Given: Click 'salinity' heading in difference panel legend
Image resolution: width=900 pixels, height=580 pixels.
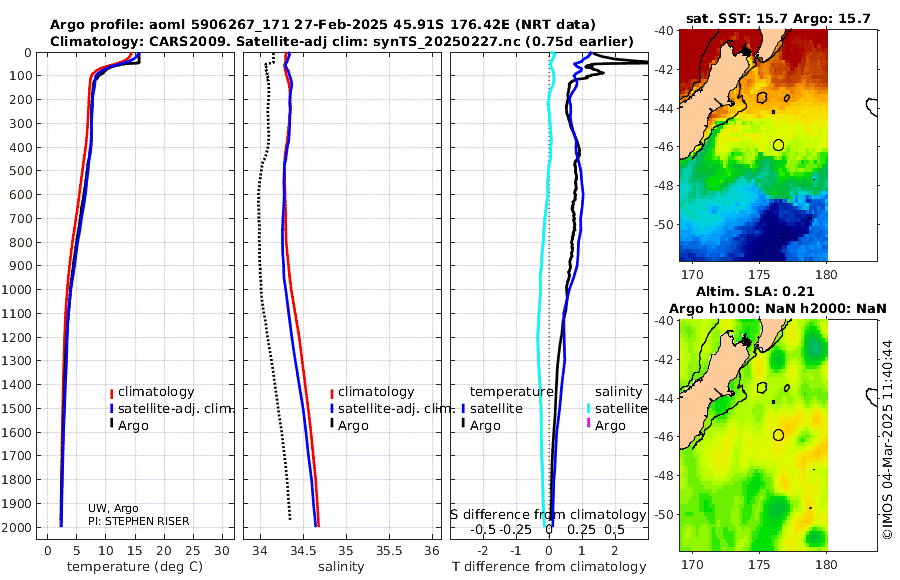Looking at the screenshot, I should click(x=618, y=392).
